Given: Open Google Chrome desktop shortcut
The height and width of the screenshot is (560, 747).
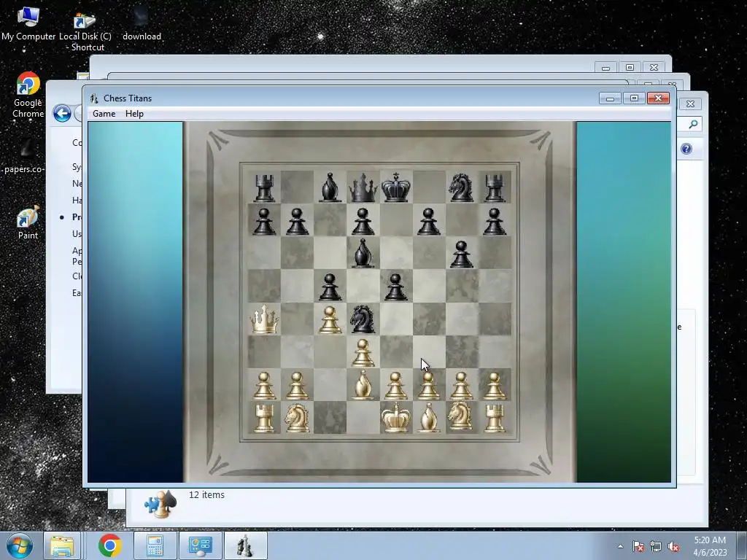Looking at the screenshot, I should click(28, 94).
